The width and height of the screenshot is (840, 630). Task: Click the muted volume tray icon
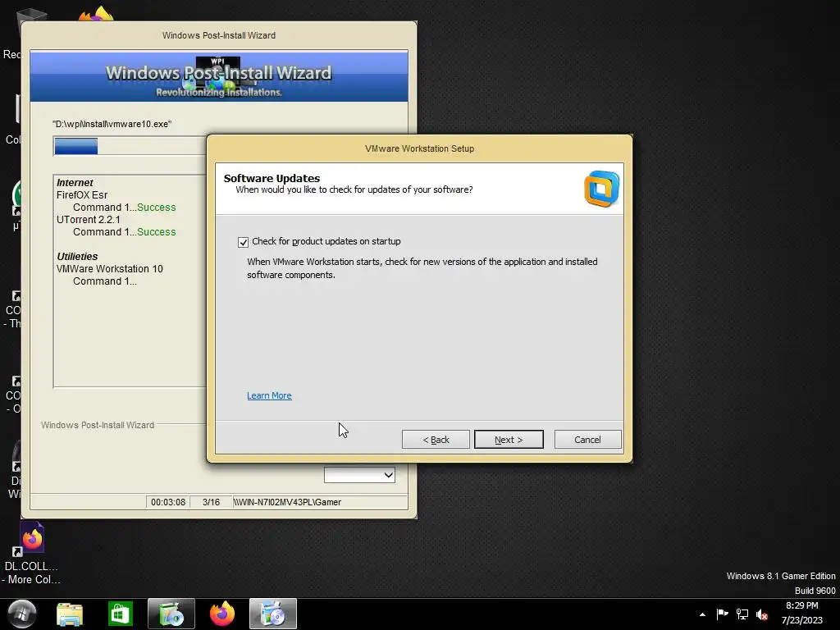pyautogui.click(x=762, y=614)
